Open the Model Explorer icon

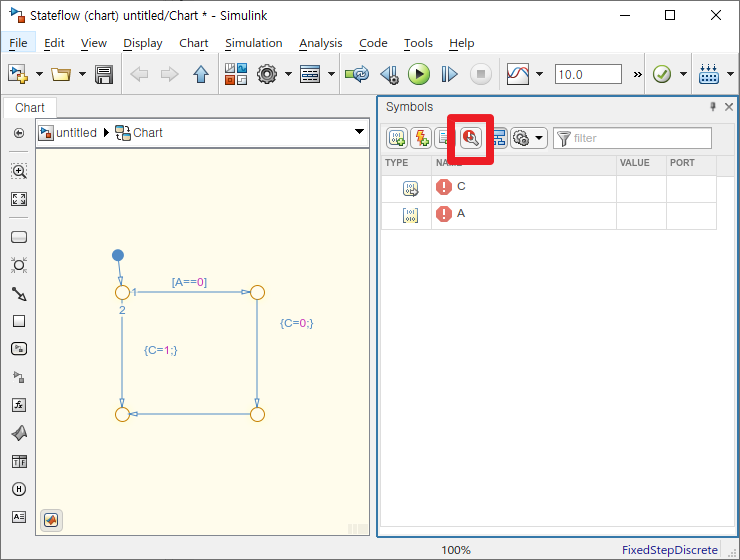coord(310,74)
